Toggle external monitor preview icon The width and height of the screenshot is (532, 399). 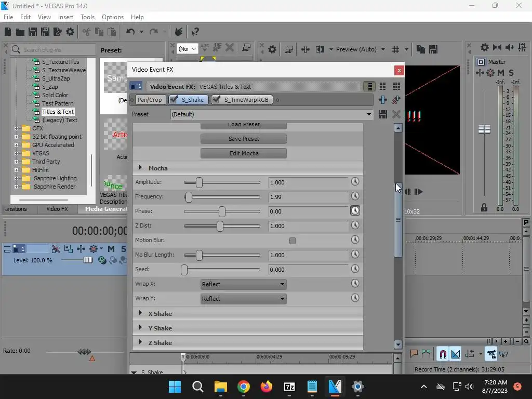coord(289,49)
